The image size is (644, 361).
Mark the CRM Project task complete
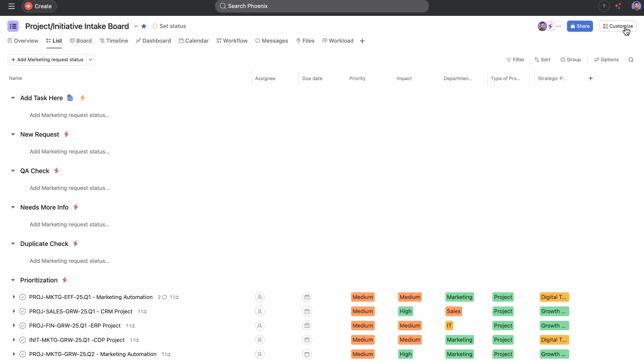point(22,311)
